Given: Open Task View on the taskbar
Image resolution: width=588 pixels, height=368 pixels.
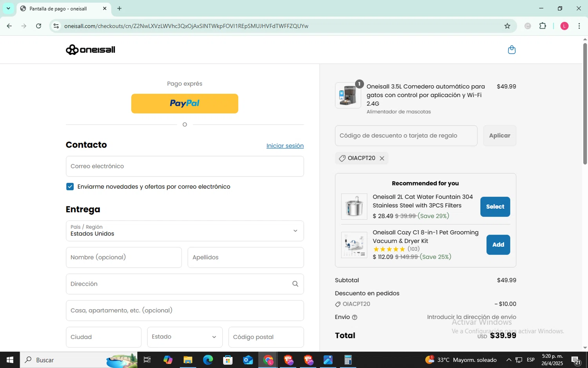Looking at the screenshot, I should tap(147, 360).
